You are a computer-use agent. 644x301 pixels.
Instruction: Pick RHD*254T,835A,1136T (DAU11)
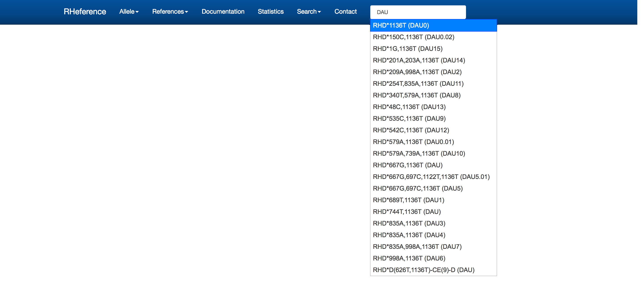(433, 84)
